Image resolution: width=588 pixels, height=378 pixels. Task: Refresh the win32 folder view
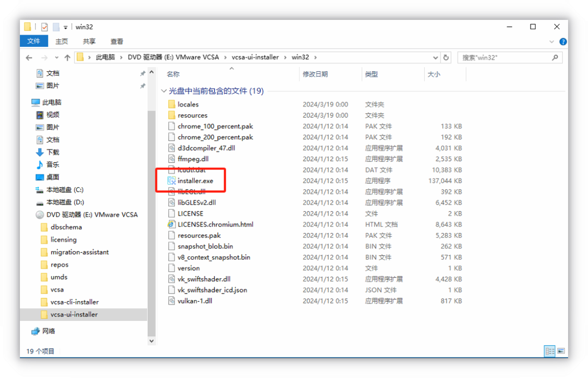(x=446, y=58)
